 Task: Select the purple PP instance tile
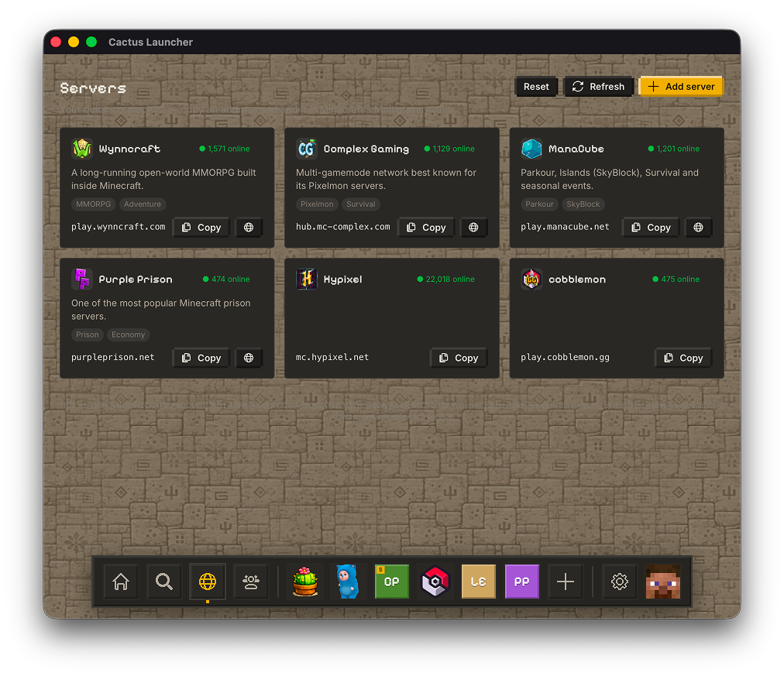[x=522, y=581]
